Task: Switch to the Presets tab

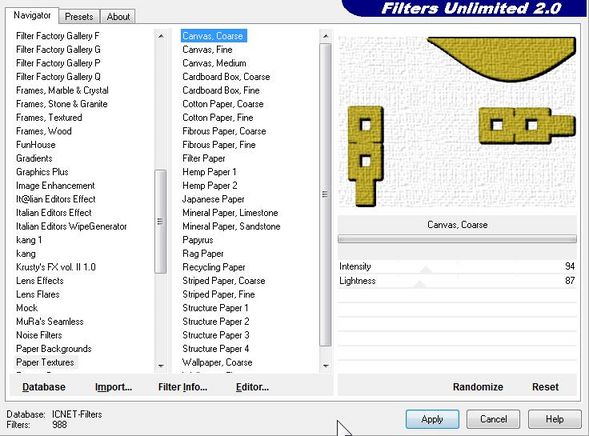Action: [x=79, y=17]
